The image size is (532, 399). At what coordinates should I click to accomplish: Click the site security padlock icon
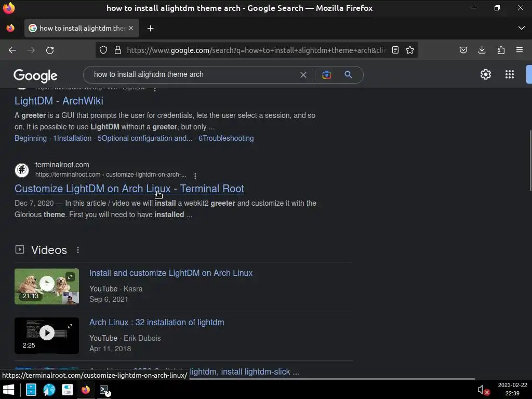point(118,50)
